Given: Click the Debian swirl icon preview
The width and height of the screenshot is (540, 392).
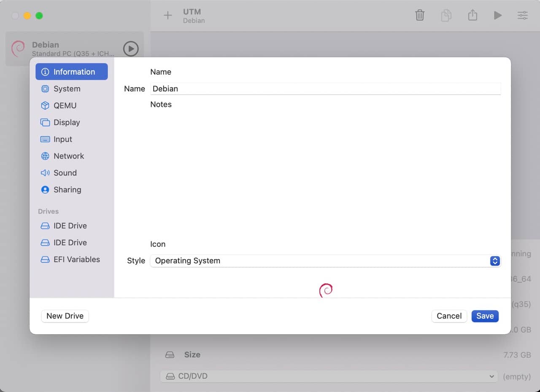Looking at the screenshot, I should pyautogui.click(x=326, y=290).
